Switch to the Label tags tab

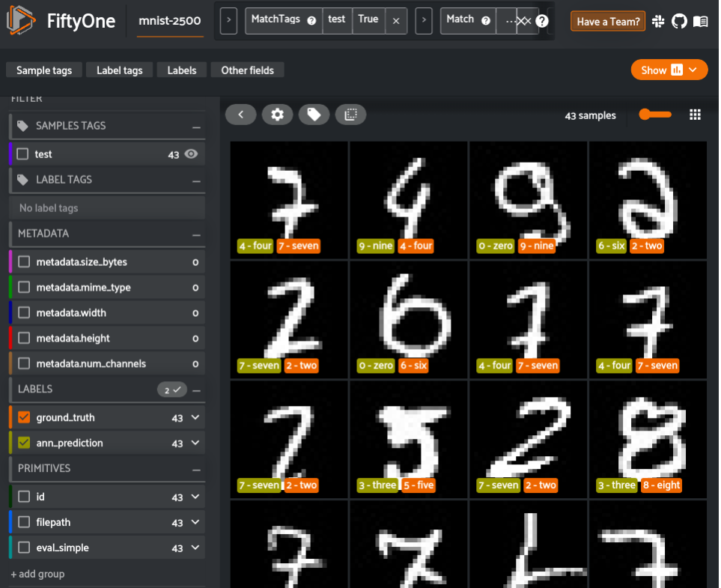119,69
